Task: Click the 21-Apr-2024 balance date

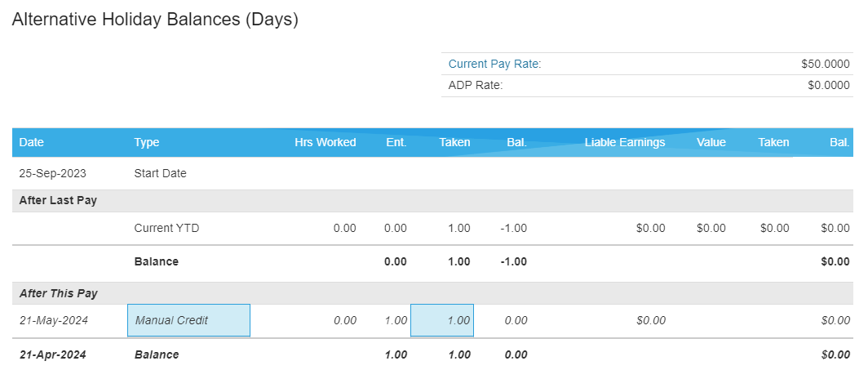Action: [52, 354]
